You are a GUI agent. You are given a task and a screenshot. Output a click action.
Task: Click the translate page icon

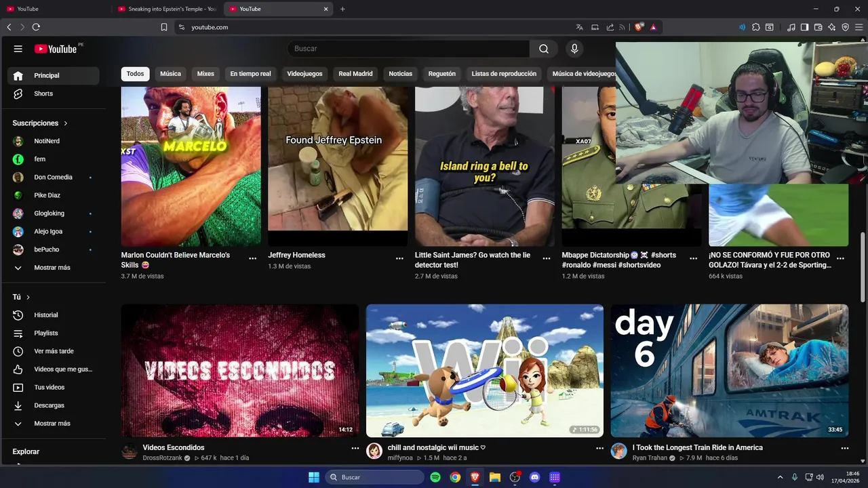coord(579,27)
